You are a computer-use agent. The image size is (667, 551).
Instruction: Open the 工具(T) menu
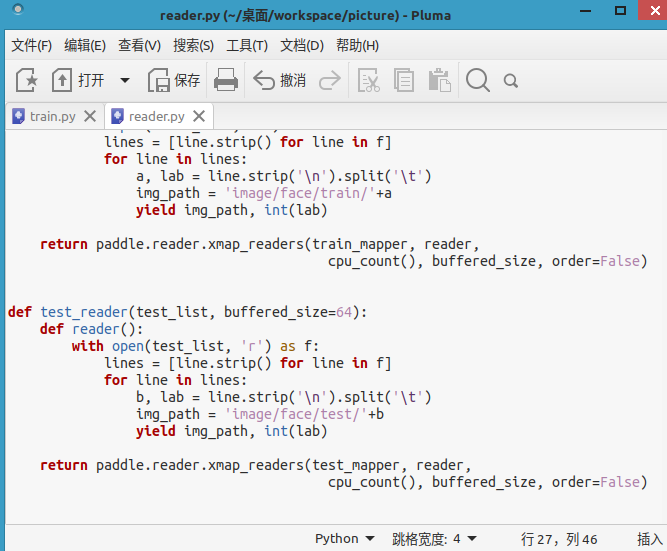[x=247, y=45]
